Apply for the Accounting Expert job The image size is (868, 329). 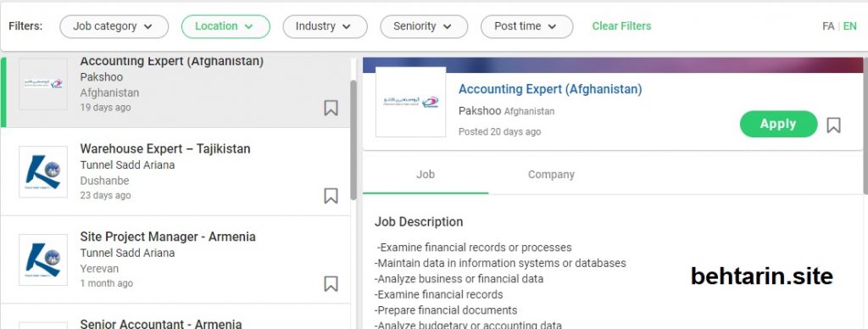[x=778, y=124]
